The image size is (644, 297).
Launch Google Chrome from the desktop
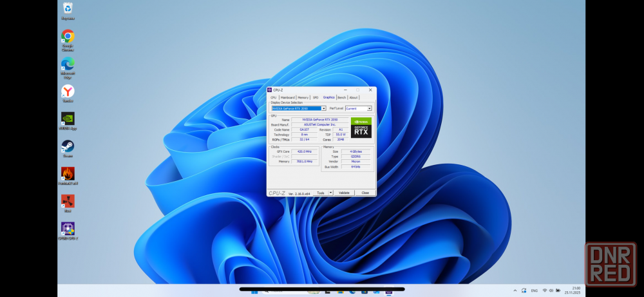(x=68, y=37)
